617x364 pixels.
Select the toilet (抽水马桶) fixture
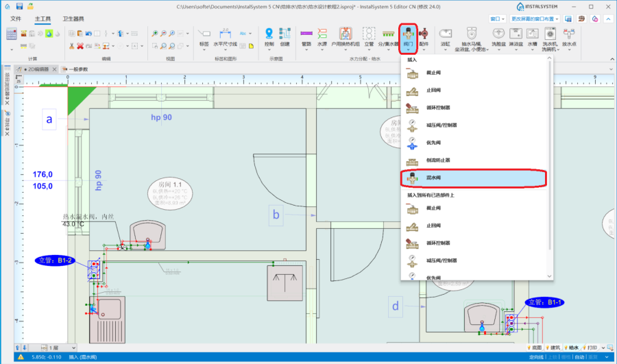pyautogui.click(x=472, y=39)
